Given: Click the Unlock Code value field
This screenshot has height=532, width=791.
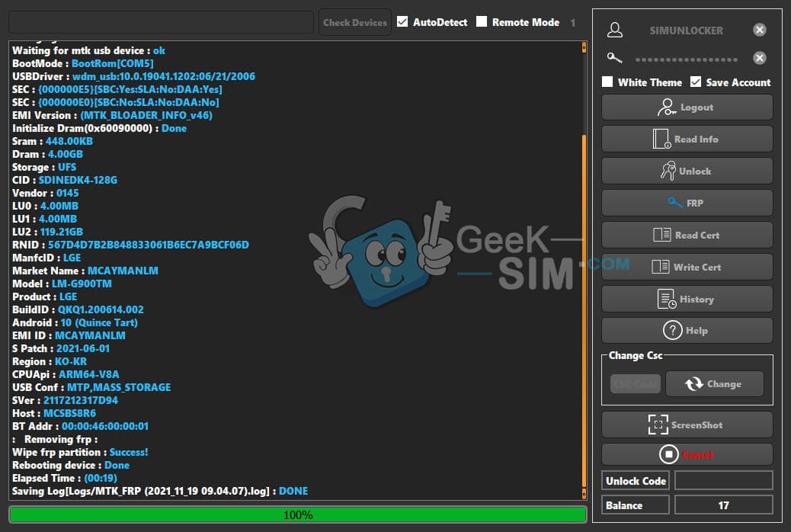Looking at the screenshot, I should click(x=723, y=480).
